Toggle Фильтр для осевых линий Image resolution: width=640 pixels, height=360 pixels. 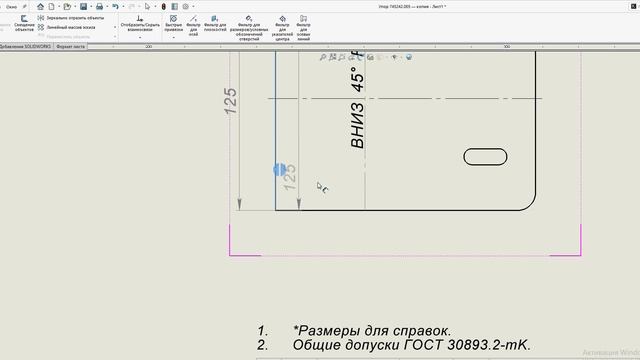[303, 28]
